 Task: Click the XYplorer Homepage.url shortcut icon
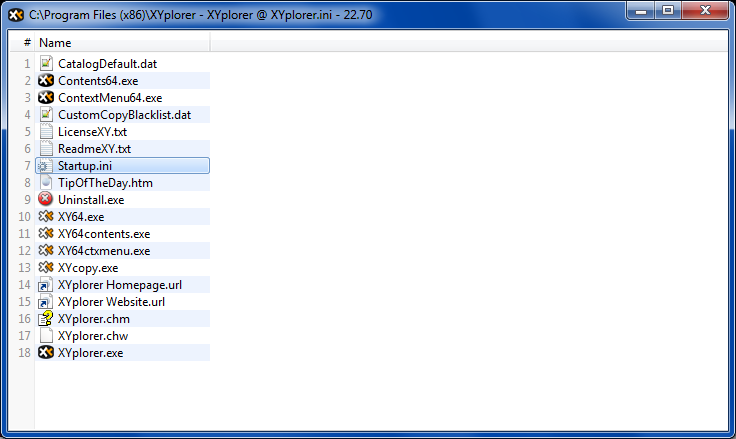tap(45, 285)
